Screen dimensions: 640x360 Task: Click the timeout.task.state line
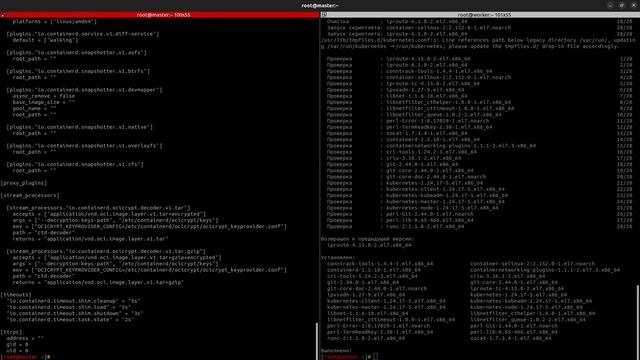tap(70, 320)
